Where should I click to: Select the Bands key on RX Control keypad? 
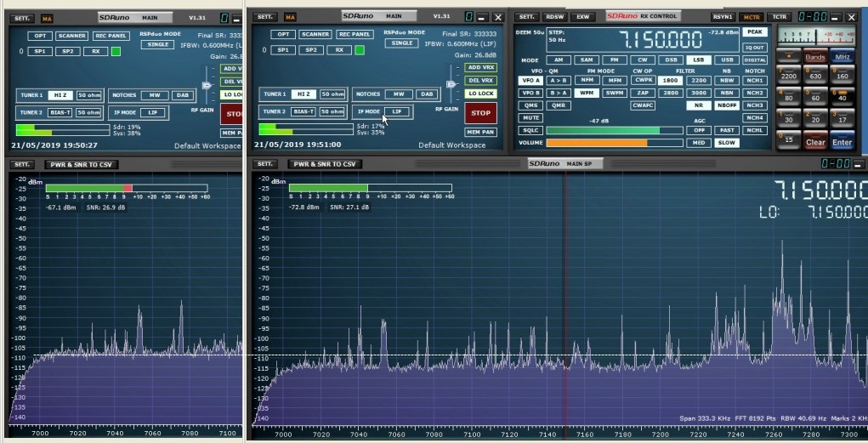tap(815, 56)
